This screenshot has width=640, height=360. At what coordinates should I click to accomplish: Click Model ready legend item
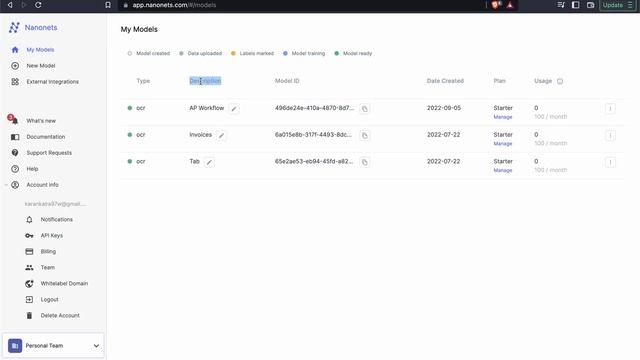coord(353,53)
